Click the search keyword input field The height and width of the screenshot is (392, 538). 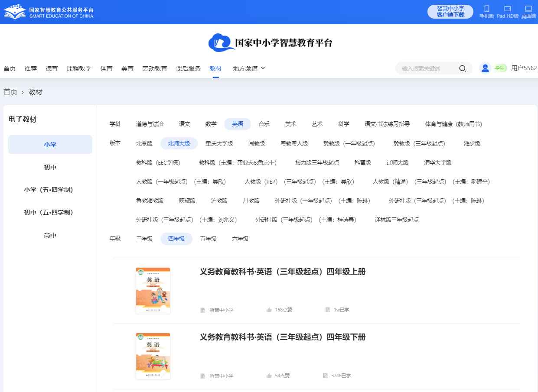point(427,68)
